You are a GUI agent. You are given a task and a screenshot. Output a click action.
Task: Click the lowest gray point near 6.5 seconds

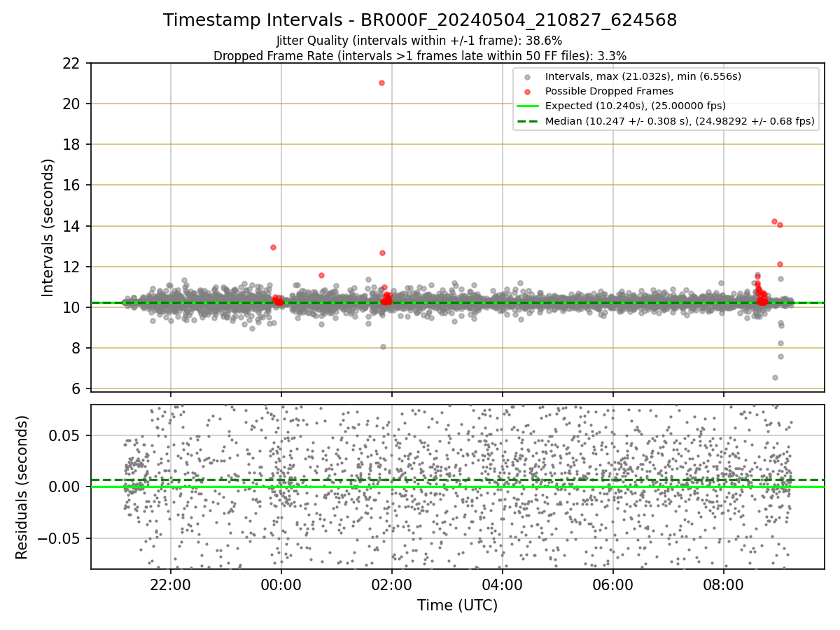(x=775, y=377)
